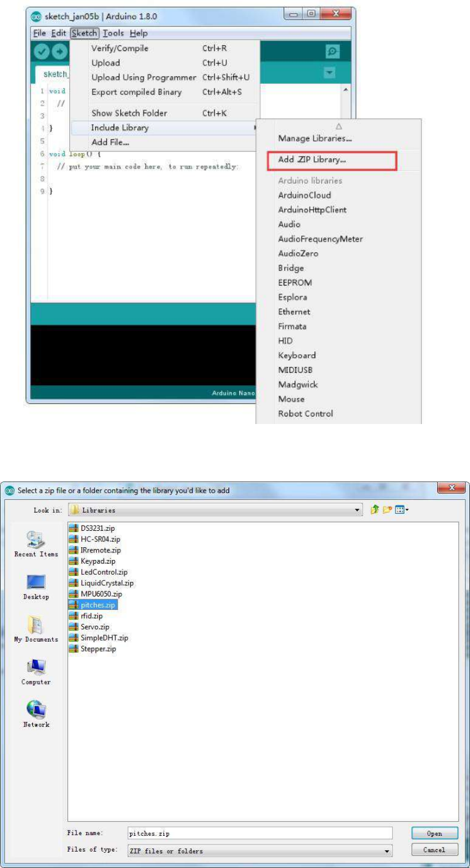Click the library list scroll-up triangle
This screenshot has width=470, height=868.
(x=339, y=126)
